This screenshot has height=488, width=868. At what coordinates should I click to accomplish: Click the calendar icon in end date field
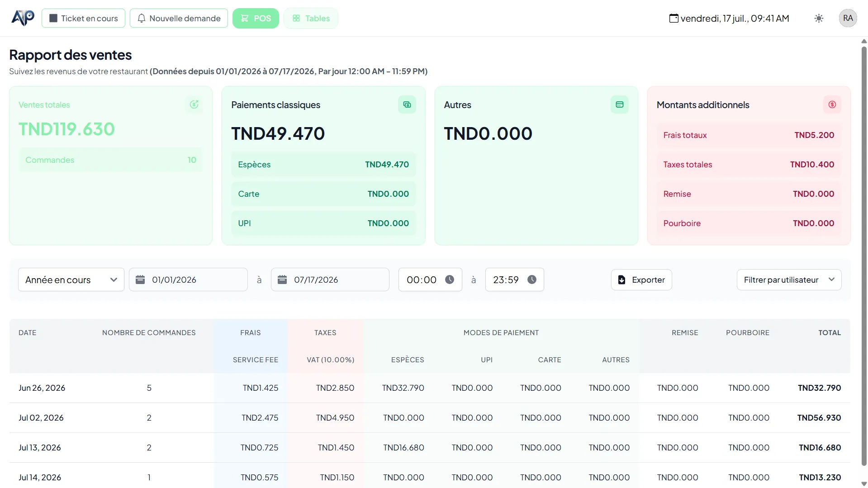pos(282,280)
